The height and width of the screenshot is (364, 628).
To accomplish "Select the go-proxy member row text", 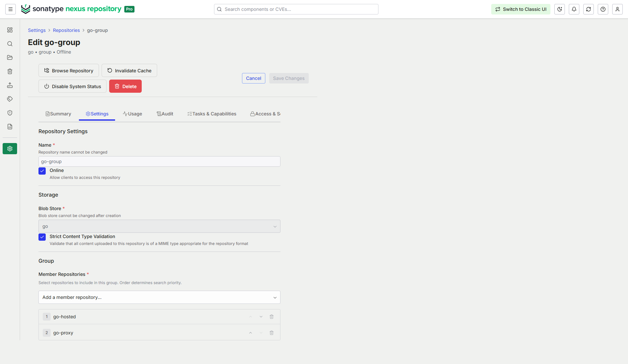I will pos(63,333).
